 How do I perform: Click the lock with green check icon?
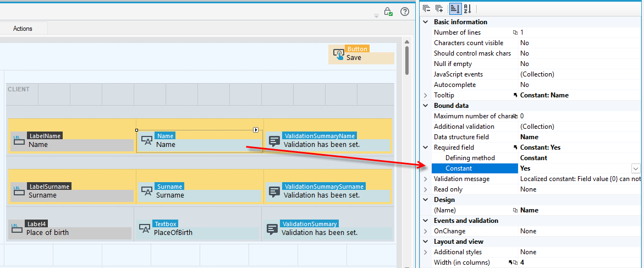tap(388, 12)
